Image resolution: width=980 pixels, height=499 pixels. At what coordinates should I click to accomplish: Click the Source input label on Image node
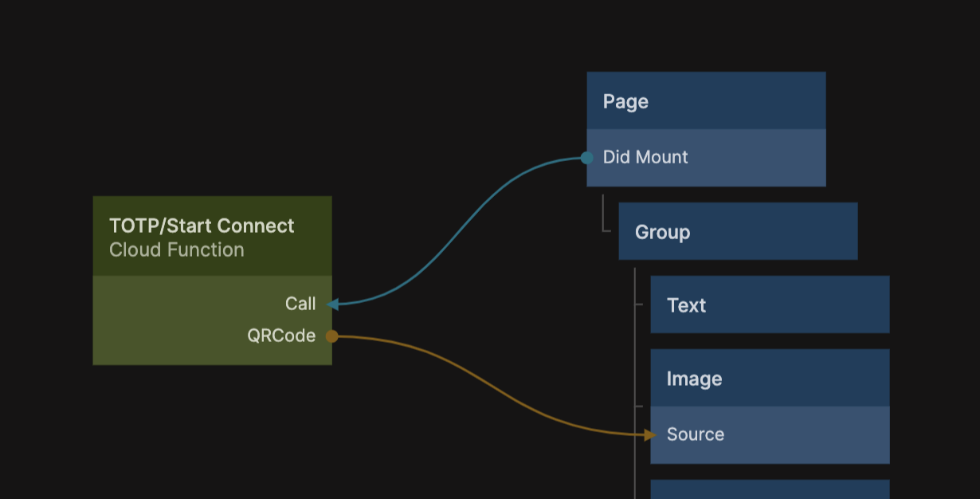696,434
